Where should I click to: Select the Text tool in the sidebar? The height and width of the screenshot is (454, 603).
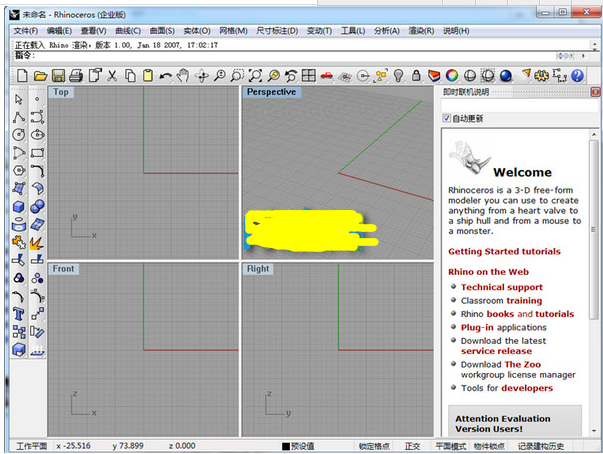pyautogui.click(x=18, y=314)
